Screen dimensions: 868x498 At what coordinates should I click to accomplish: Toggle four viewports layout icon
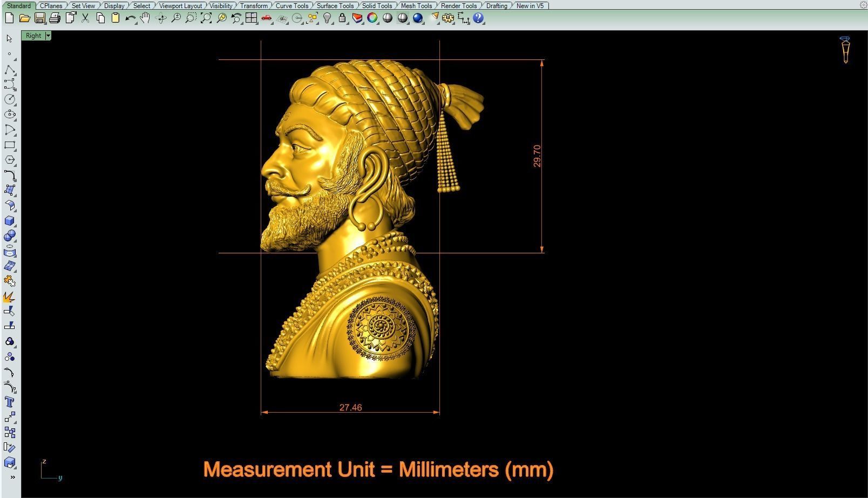[x=251, y=18]
